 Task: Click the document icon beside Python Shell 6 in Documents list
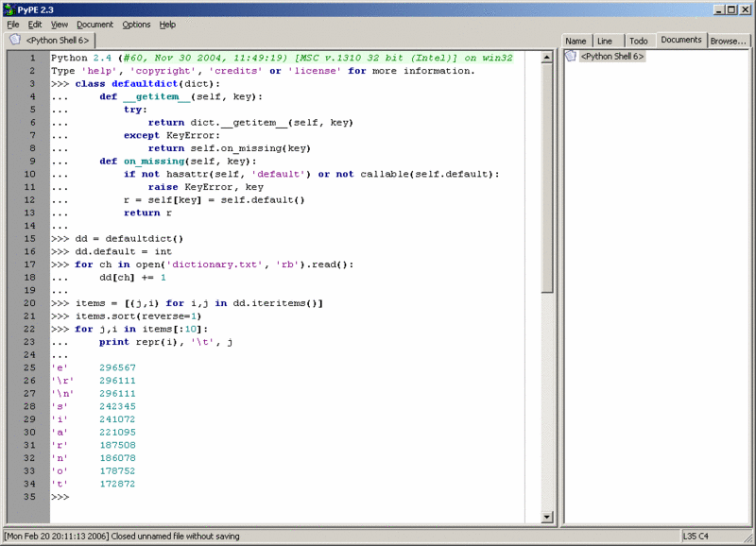point(571,56)
